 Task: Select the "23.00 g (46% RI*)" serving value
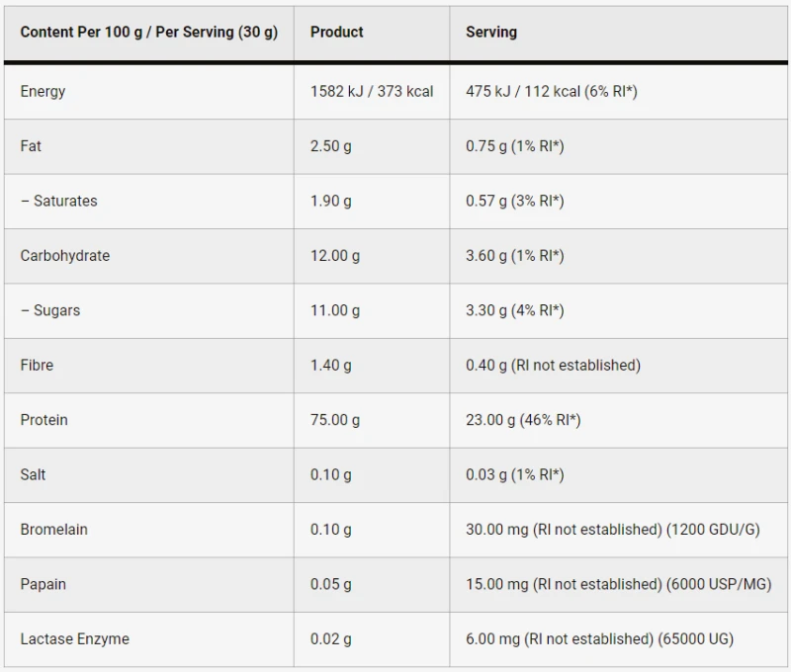click(x=523, y=420)
